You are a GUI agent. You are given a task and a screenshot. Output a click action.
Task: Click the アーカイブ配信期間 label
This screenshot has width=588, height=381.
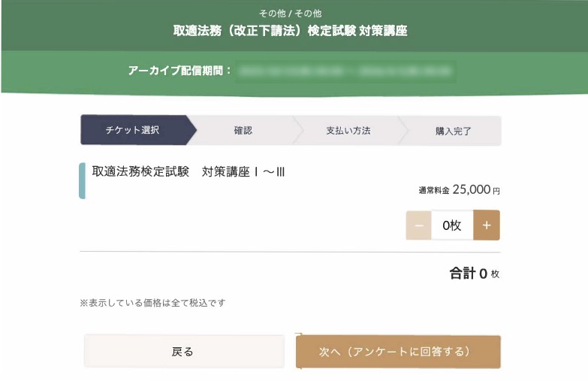[x=180, y=71]
